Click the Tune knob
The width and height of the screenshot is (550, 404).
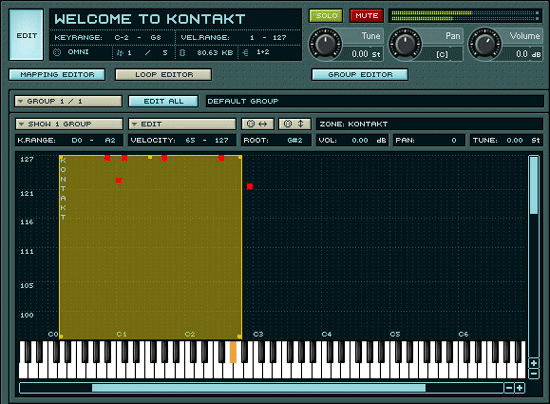tap(326, 43)
